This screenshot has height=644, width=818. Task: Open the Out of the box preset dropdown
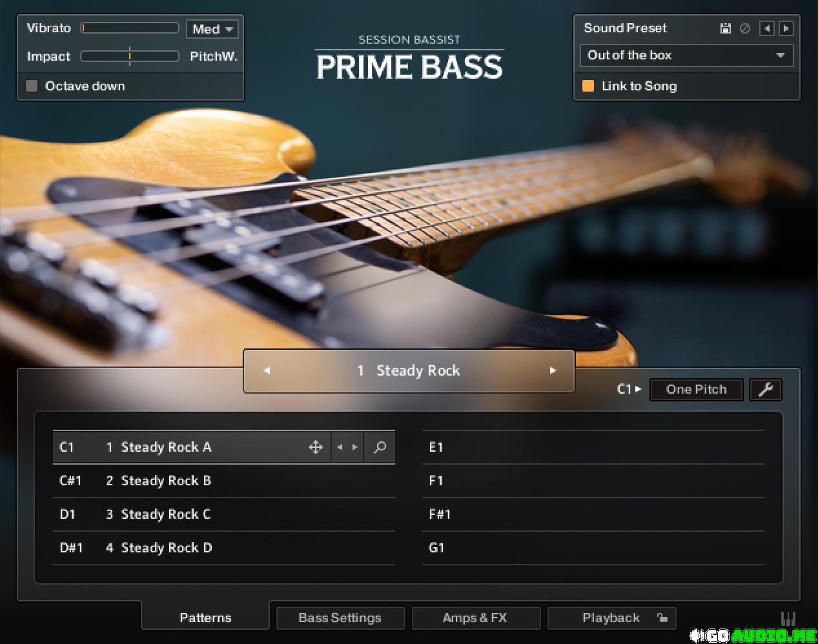coord(686,55)
